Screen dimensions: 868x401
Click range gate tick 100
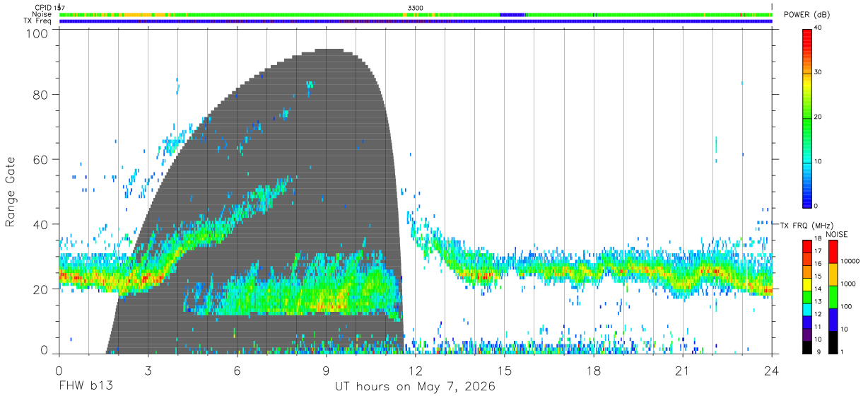pyautogui.click(x=37, y=33)
